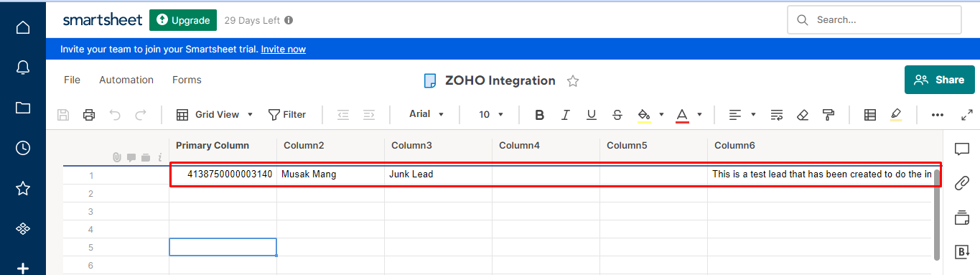
Task: Open the font size 10 dropdown
Action: point(491,114)
